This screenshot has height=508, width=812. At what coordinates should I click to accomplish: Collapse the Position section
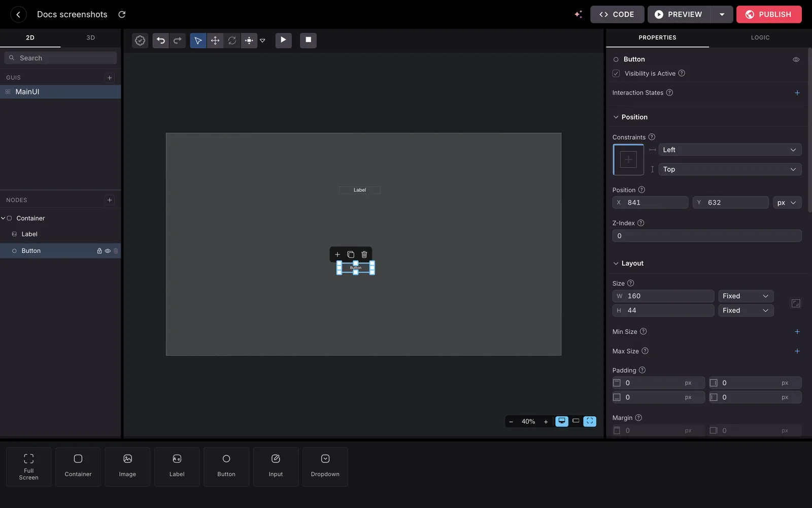pos(616,117)
